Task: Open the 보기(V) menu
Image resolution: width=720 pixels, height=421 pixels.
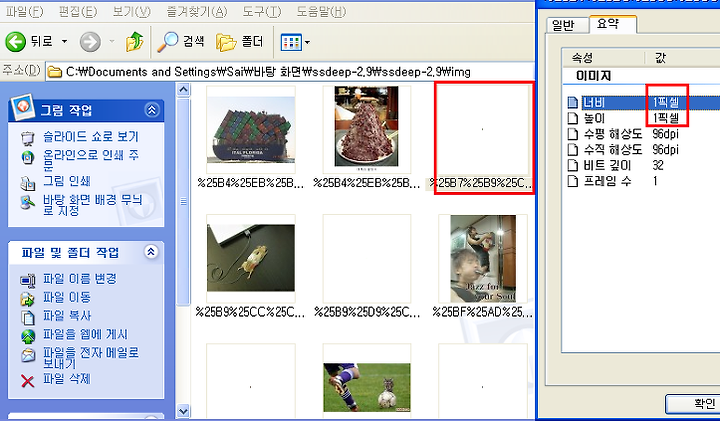Action: click(132, 11)
